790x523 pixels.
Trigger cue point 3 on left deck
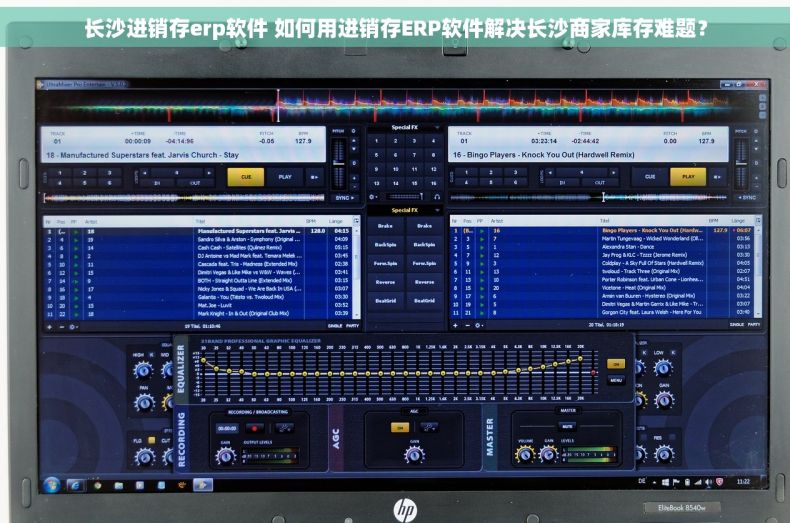coord(109,173)
